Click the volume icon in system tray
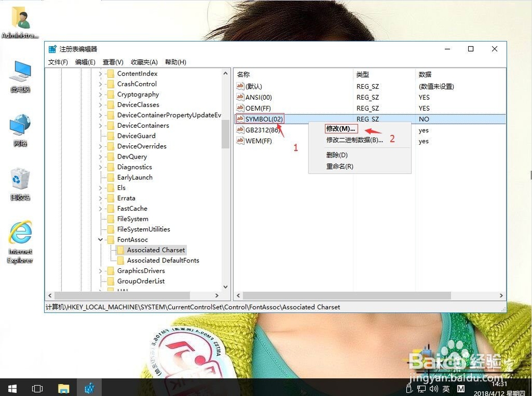 pyautogui.click(x=434, y=389)
